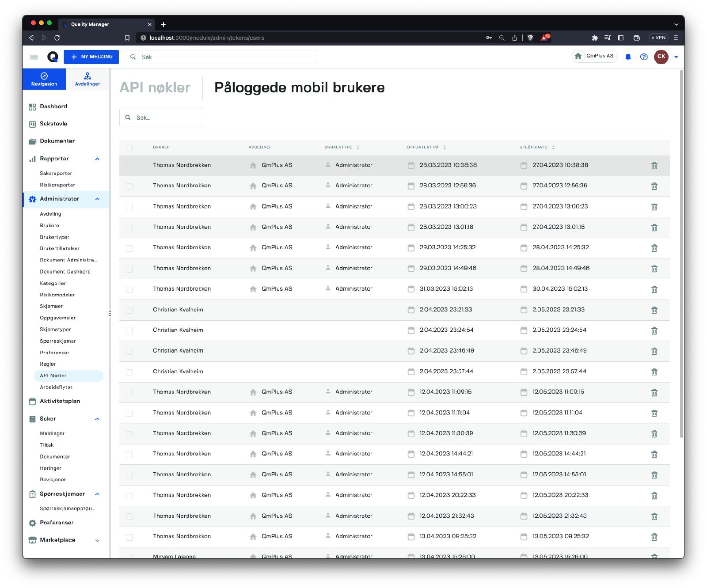
Task: Toggle the select-all checkbox in table header
Action: [129, 148]
